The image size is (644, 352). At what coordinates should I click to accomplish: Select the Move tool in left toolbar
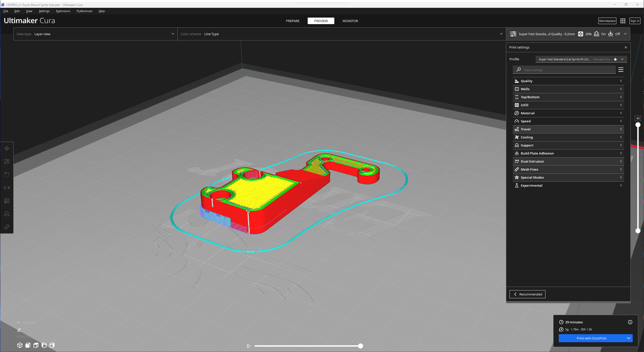point(7,148)
